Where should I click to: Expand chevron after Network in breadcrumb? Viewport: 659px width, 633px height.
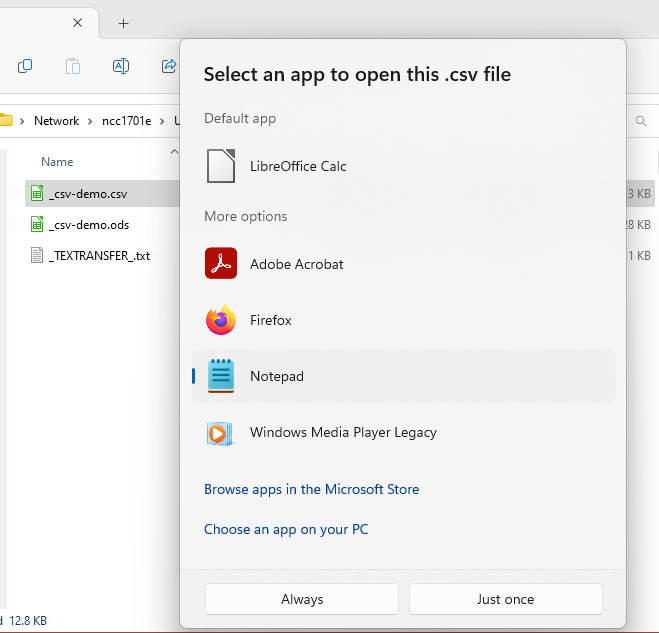click(x=90, y=121)
